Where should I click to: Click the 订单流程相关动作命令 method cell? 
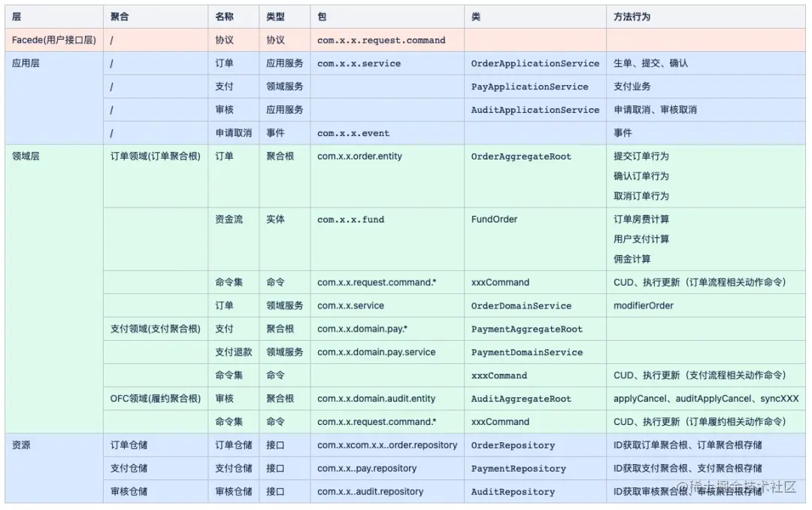pos(706,283)
